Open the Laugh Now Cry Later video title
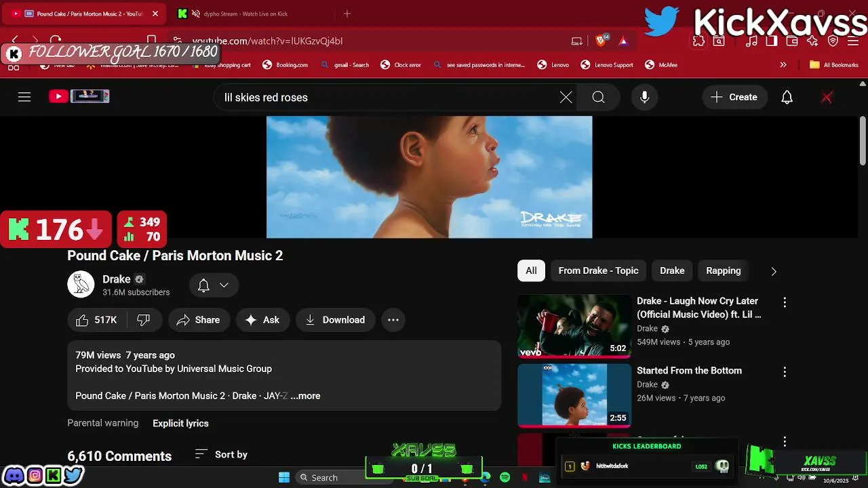The height and width of the screenshot is (488, 868). [699, 308]
